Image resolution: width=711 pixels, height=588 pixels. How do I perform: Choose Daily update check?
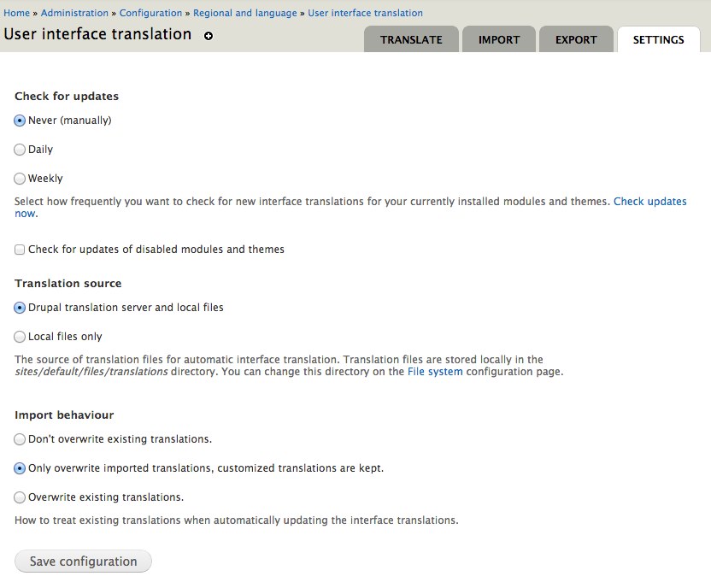tap(20, 150)
